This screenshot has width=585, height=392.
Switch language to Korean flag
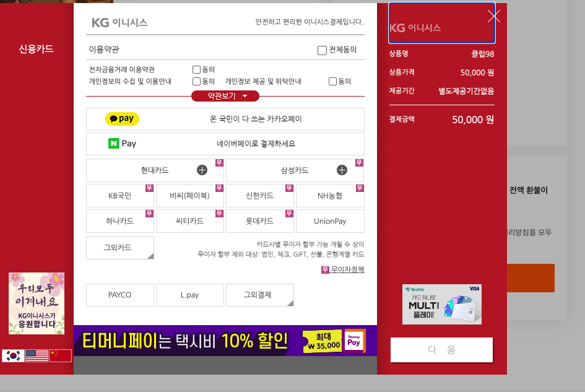(14, 356)
